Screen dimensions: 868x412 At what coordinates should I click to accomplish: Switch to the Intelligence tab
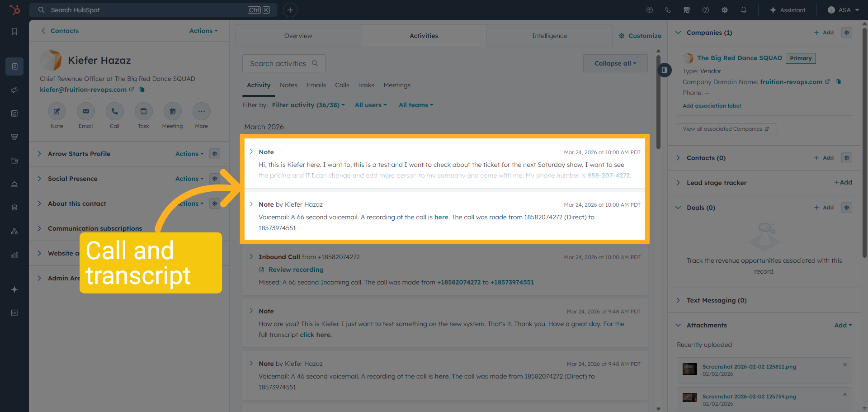[549, 36]
